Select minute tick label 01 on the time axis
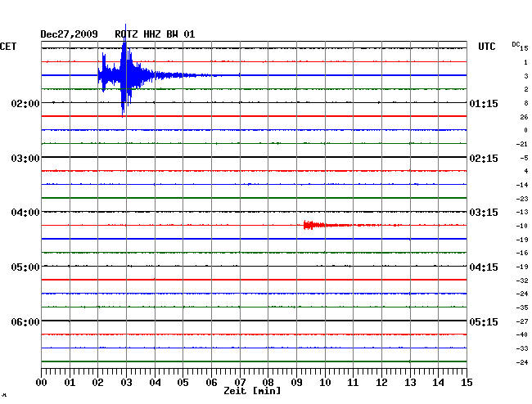 point(70,383)
